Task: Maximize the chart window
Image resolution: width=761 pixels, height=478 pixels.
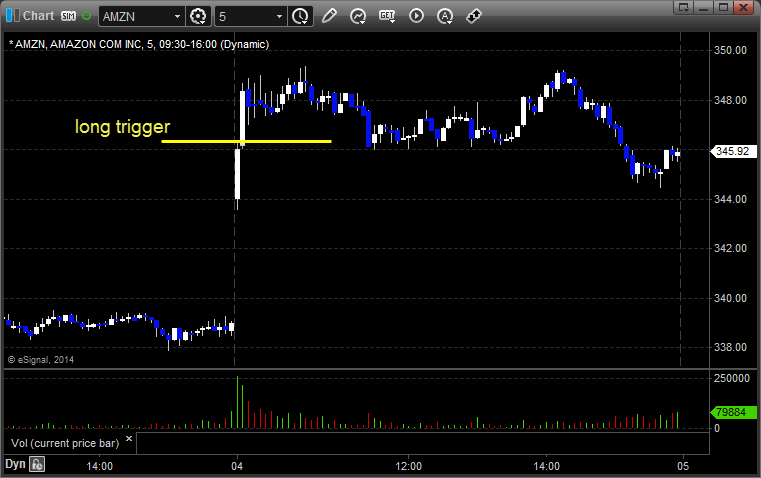Action: point(723,7)
